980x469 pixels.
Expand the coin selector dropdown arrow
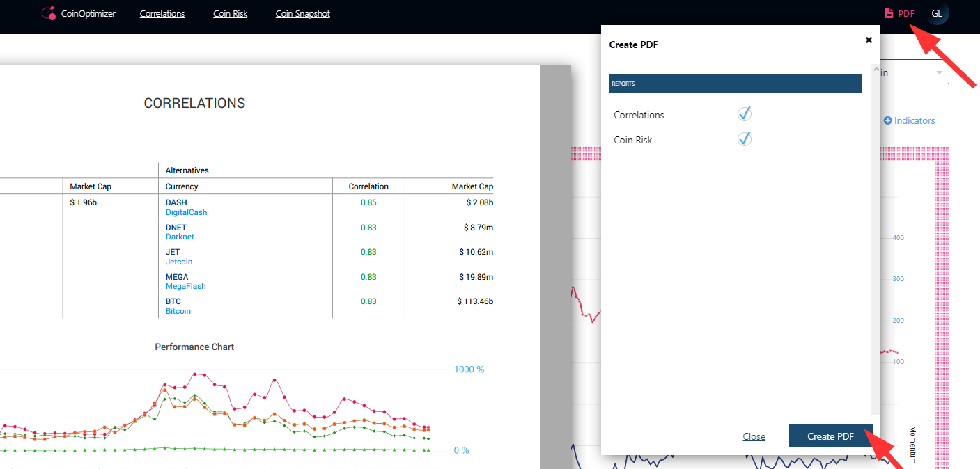[x=939, y=73]
